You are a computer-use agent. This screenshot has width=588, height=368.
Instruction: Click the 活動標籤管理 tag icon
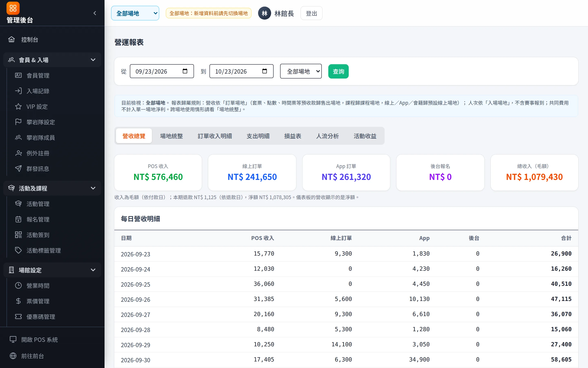(18, 250)
